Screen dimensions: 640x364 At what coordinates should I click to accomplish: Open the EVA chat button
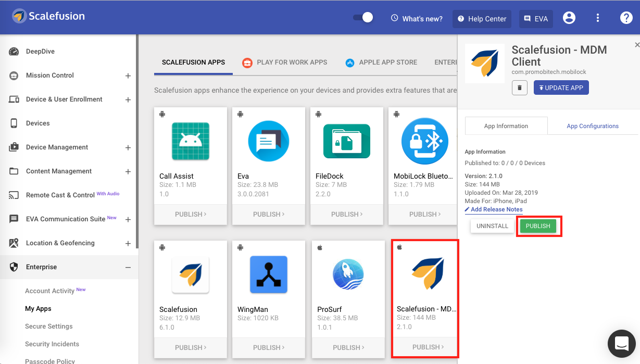click(536, 19)
